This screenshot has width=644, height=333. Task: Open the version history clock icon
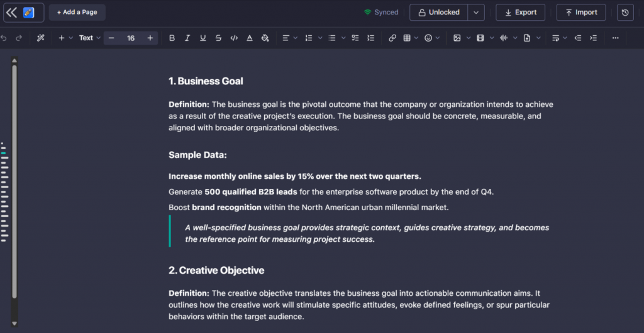coord(625,13)
